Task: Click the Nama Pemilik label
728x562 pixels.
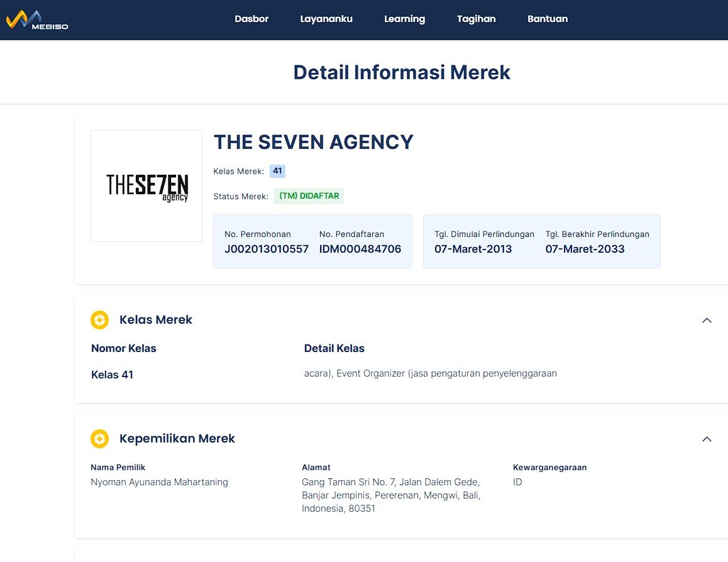Action: pos(118,467)
